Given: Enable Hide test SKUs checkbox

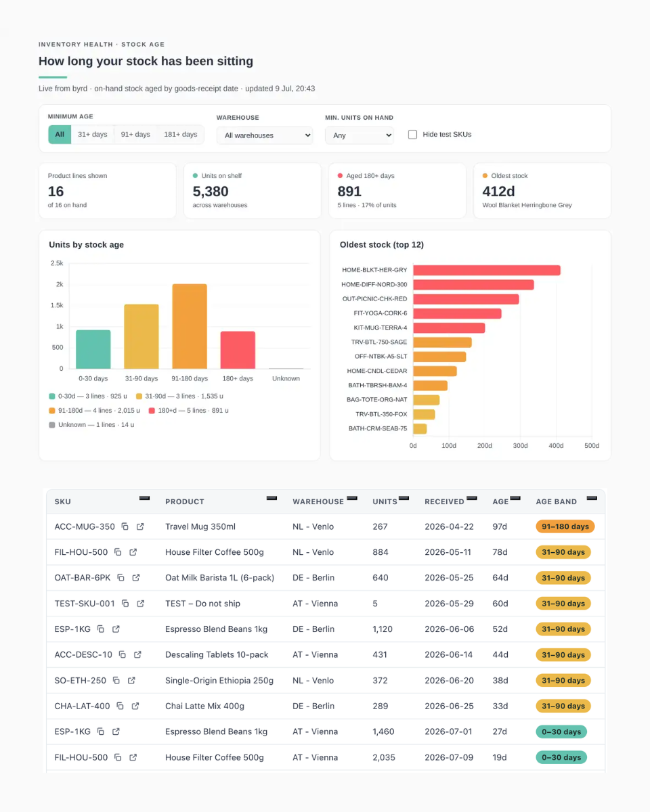Looking at the screenshot, I should 412,135.
